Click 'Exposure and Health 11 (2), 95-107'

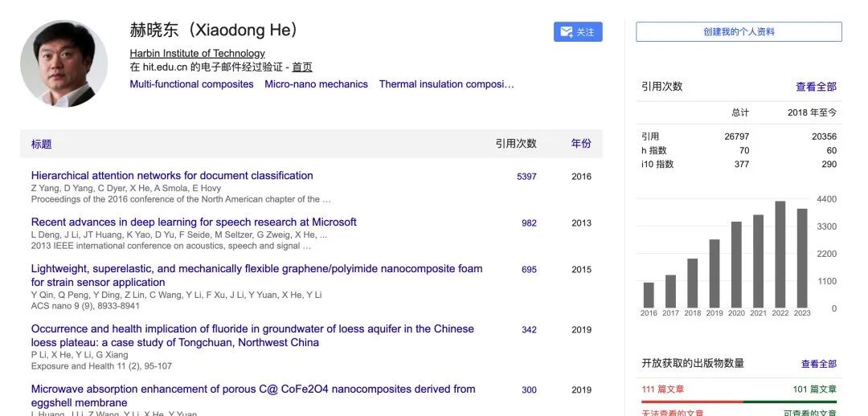pos(101,366)
